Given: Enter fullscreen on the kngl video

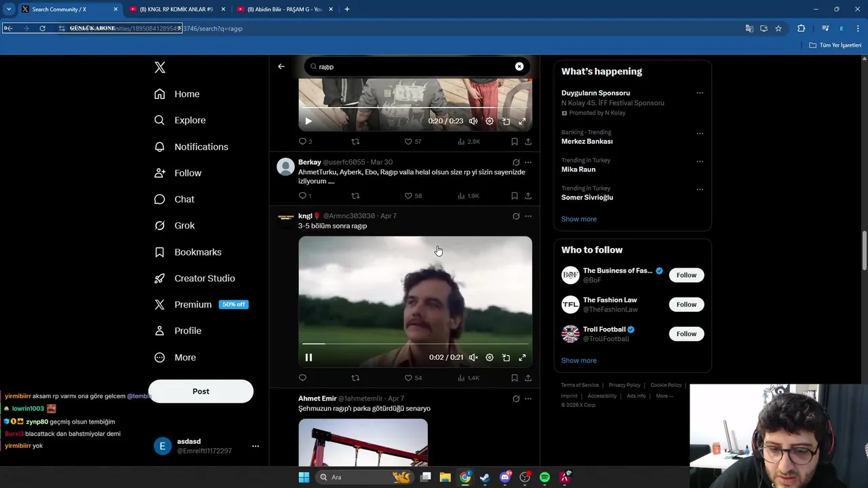Looking at the screenshot, I should tap(522, 357).
